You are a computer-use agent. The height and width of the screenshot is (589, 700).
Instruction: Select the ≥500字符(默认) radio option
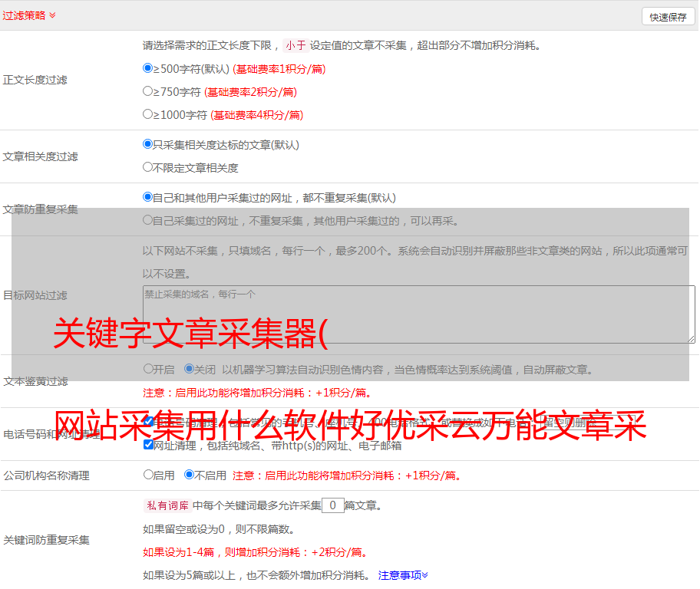147,68
